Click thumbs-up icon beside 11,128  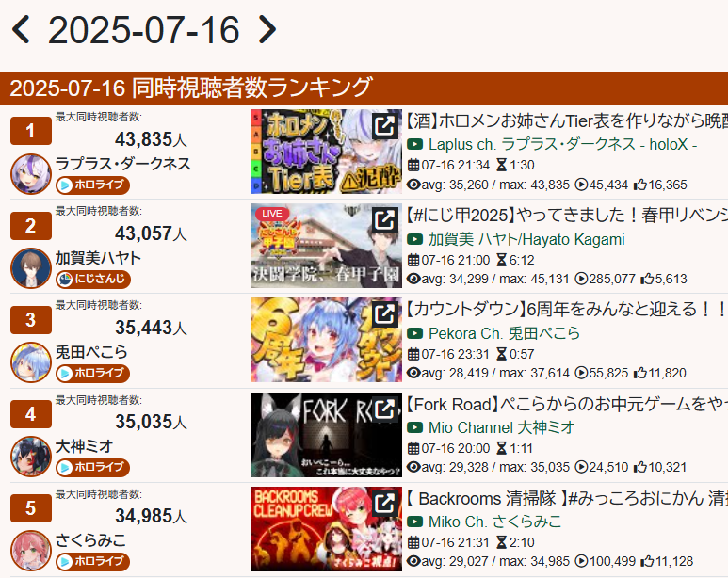tap(647, 561)
